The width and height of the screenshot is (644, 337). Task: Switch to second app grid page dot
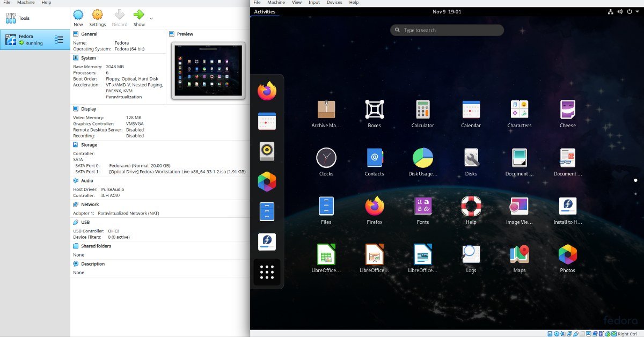point(635,193)
